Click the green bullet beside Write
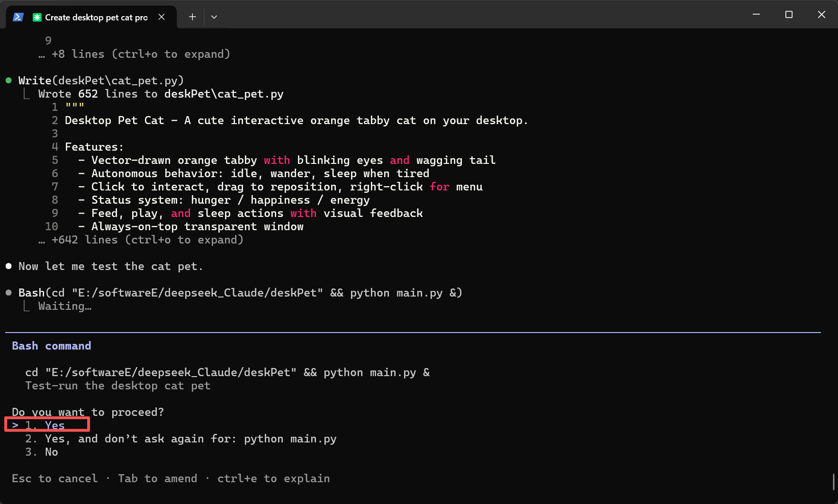 coord(9,81)
